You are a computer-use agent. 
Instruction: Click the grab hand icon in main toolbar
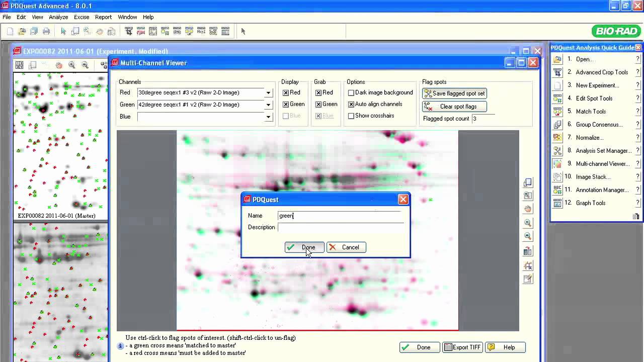pyautogui.click(x=100, y=31)
